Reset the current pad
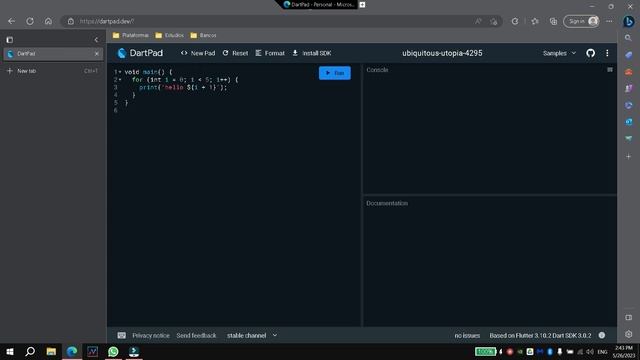This screenshot has width=640, height=360. [x=236, y=53]
